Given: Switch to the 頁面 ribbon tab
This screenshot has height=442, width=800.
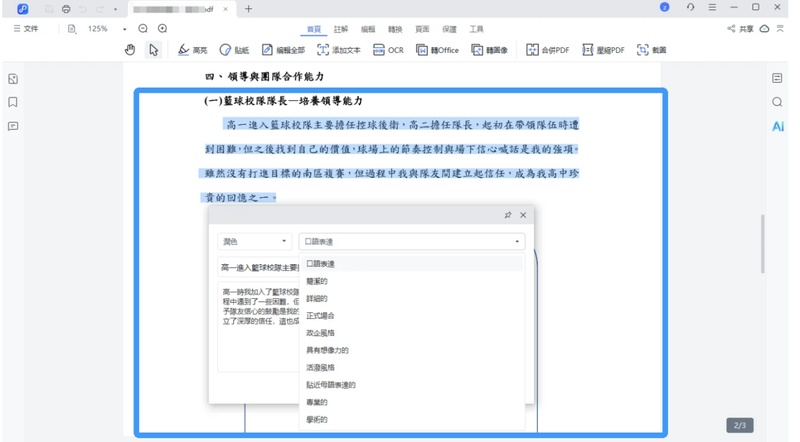Looking at the screenshot, I should [x=422, y=29].
